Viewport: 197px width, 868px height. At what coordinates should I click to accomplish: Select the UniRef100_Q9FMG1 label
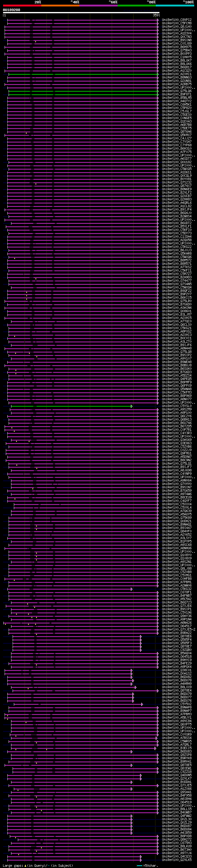(x=177, y=454)
